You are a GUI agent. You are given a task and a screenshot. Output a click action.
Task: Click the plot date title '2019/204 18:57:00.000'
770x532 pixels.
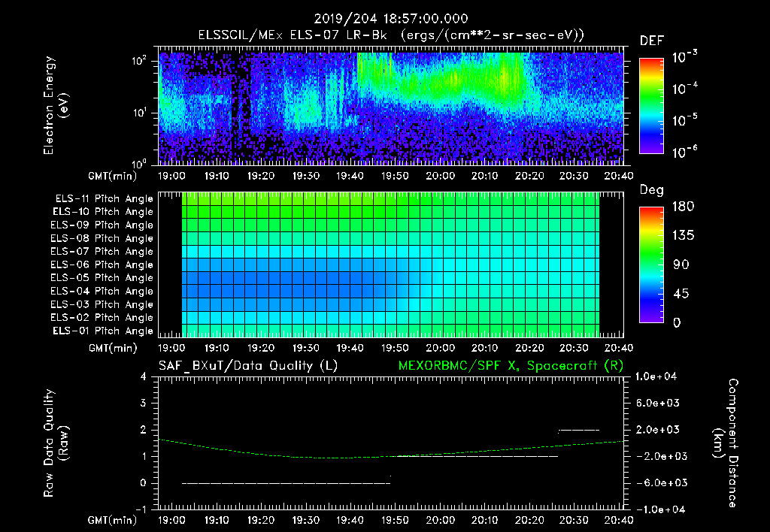[391, 19]
